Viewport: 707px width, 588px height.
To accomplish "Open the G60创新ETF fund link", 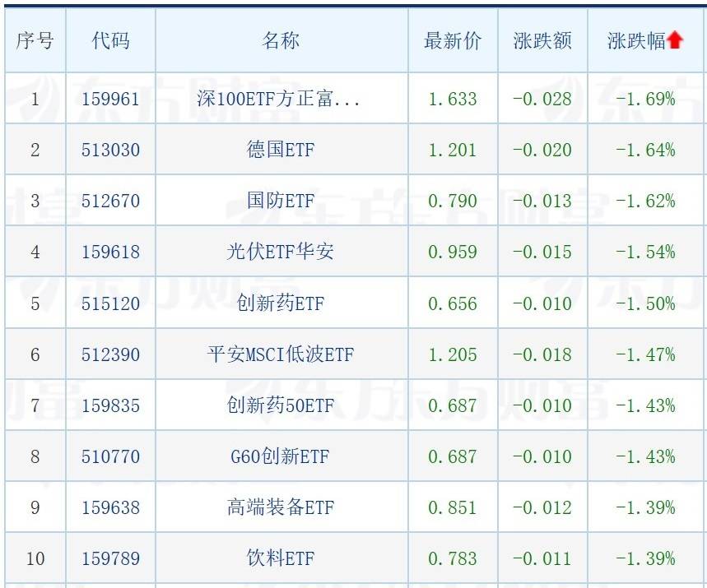I will [x=281, y=456].
